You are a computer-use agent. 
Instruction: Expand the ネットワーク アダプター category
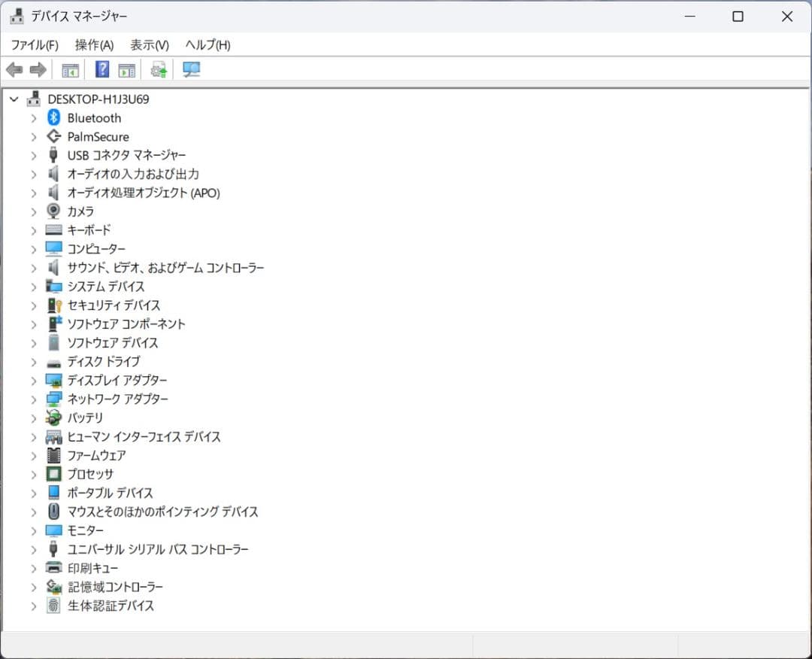tap(33, 399)
